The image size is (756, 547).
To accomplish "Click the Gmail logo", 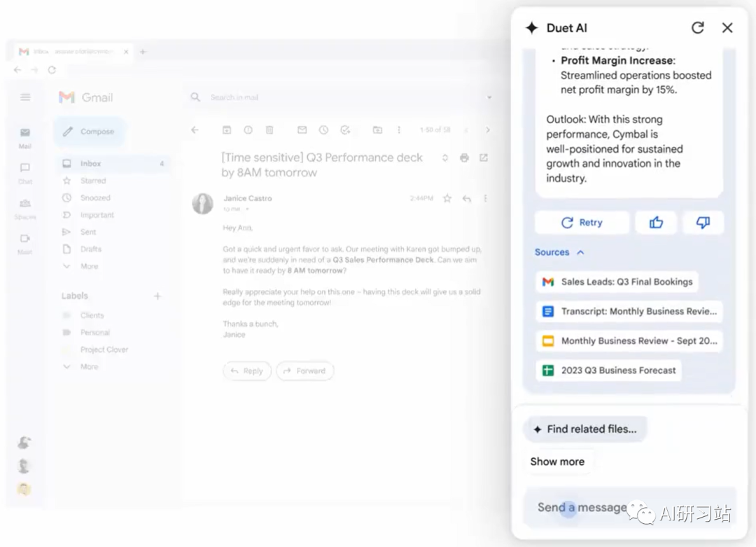I will tap(86, 97).
